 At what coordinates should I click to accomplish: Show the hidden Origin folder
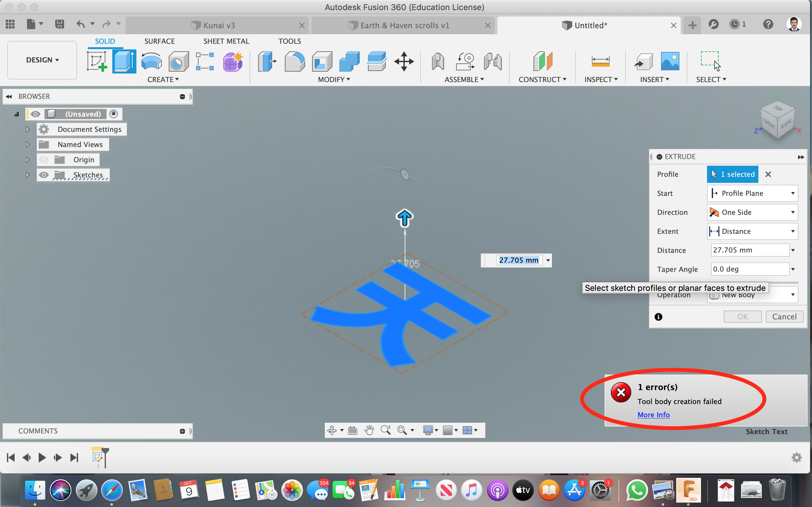click(45, 160)
